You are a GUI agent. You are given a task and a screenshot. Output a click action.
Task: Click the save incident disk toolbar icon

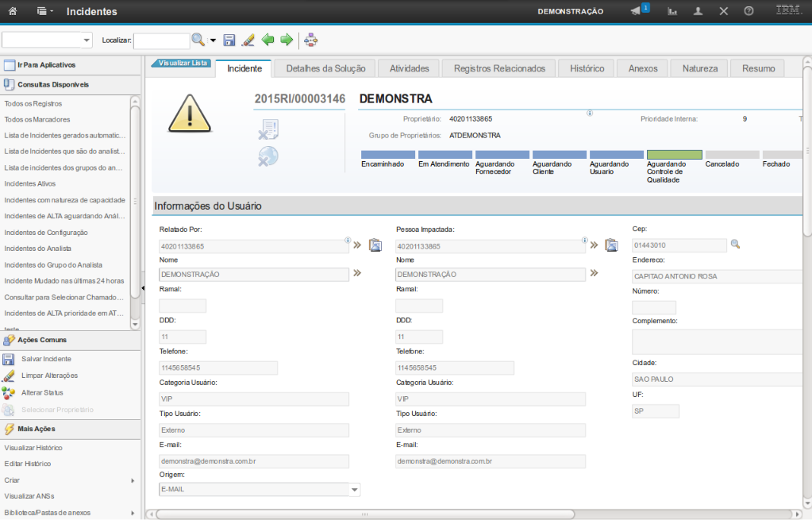click(x=229, y=40)
